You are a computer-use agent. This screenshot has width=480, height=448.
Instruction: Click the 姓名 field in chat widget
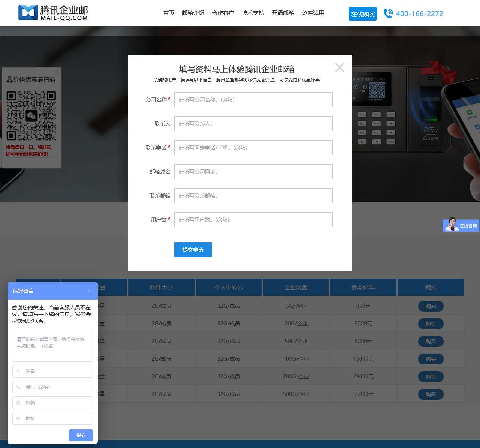point(52,371)
